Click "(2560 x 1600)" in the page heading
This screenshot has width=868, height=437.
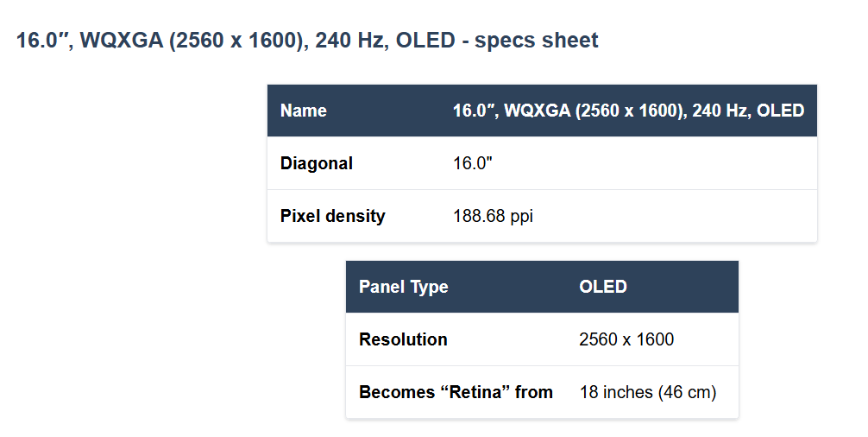point(236,41)
